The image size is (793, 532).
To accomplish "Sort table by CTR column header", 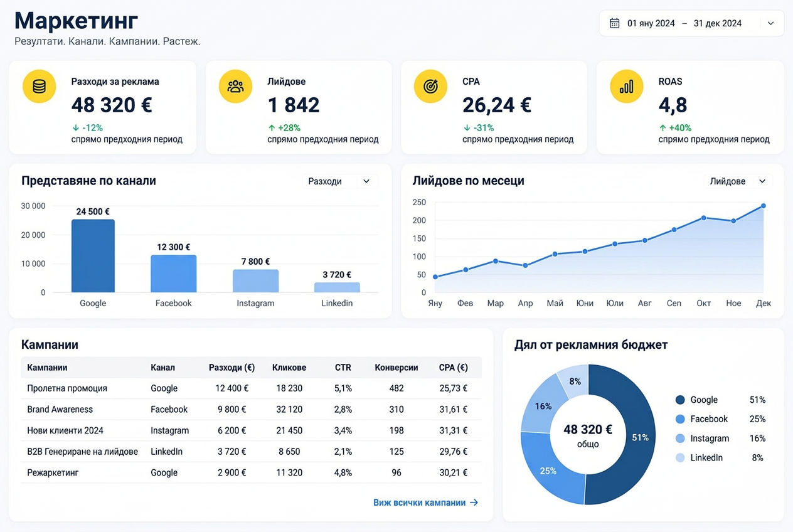I will 343,368.
